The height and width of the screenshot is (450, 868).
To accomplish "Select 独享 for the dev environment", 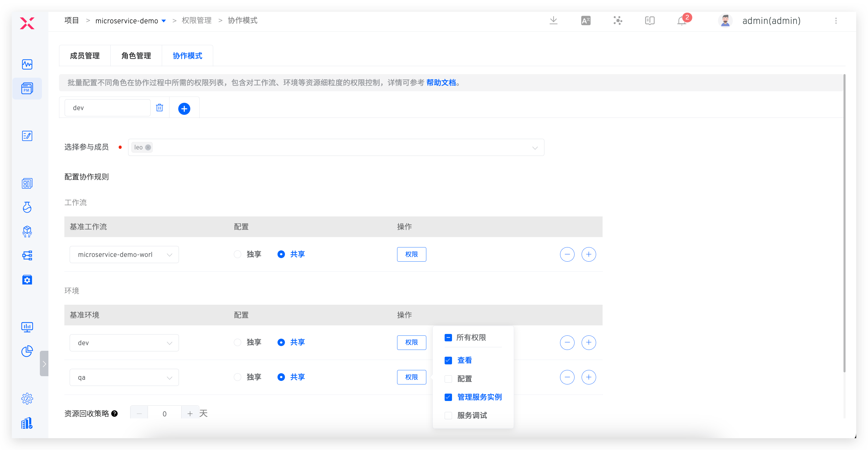I will [x=238, y=343].
